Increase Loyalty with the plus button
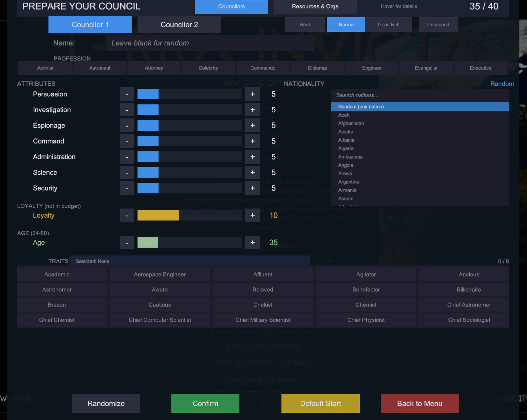 coord(253,216)
